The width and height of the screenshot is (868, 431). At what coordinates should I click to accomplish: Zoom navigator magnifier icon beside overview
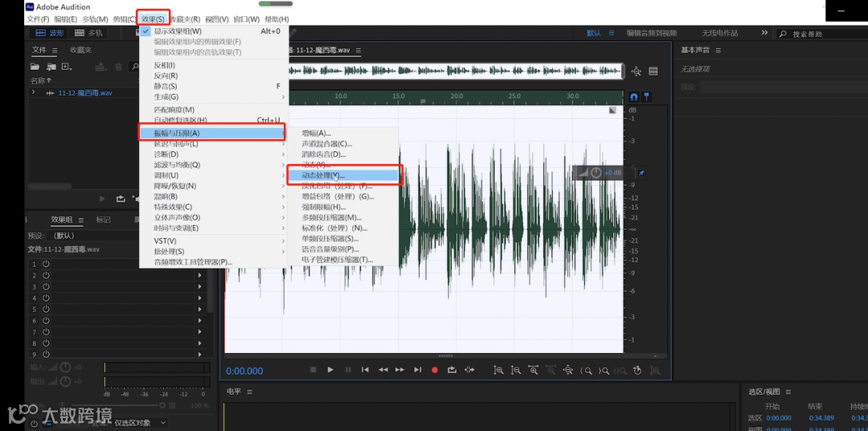pos(637,71)
